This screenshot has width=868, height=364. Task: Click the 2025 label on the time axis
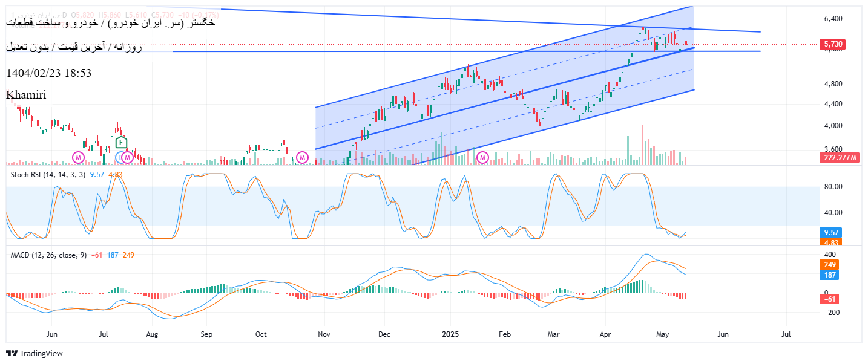point(451,334)
